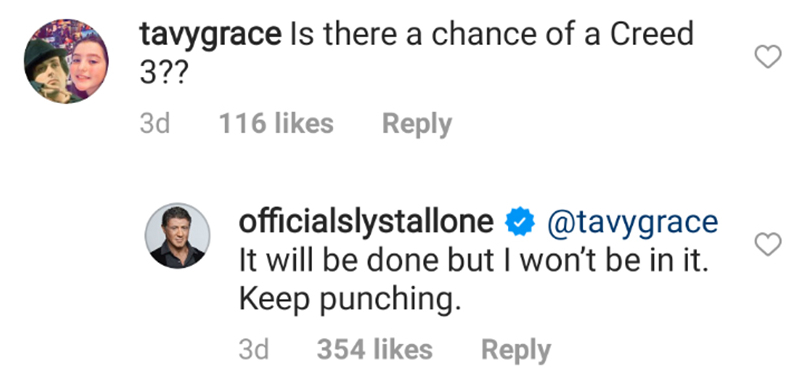Follow the @tavygrace mention in the reply

tap(633, 223)
